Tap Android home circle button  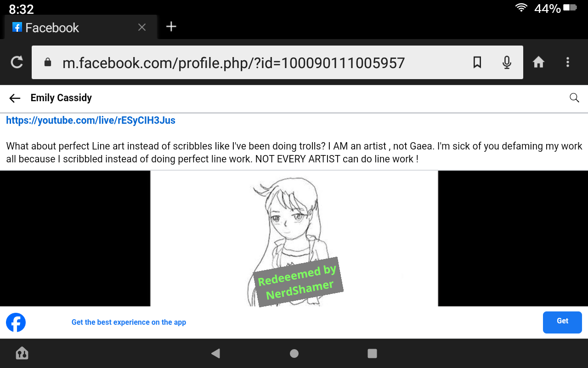coord(294,353)
